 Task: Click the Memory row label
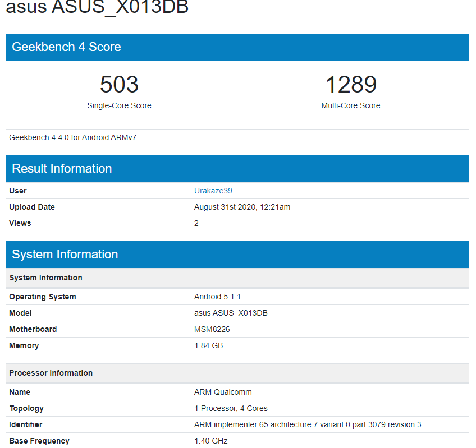tap(24, 346)
